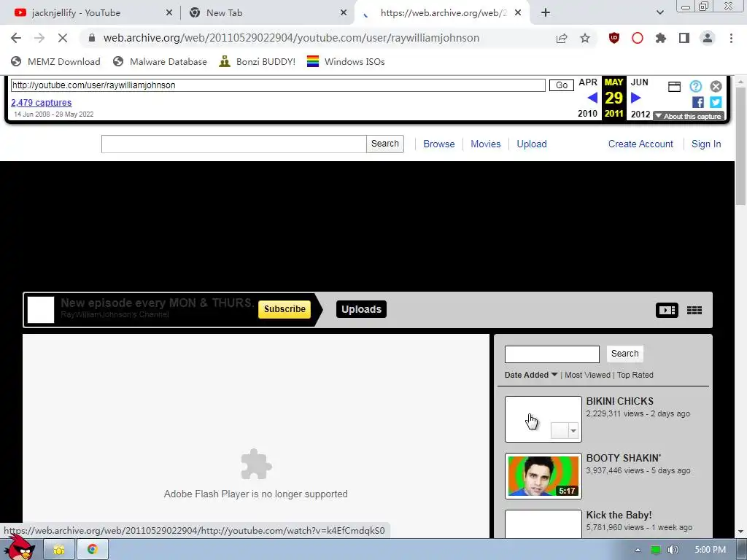Select the JUN month in Wayback toolbar
The image size is (747, 560).
click(639, 82)
